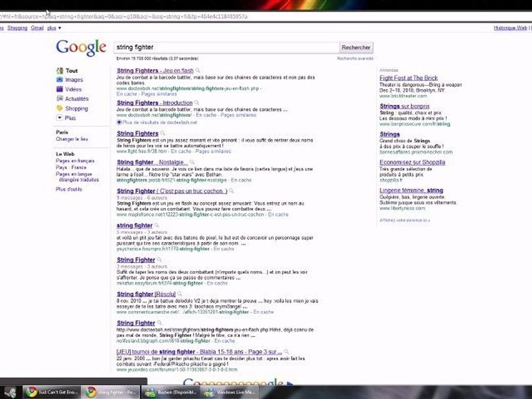Click 'Changer le lieu' under Paris
This screenshot has width=532, height=399.
(x=72, y=139)
